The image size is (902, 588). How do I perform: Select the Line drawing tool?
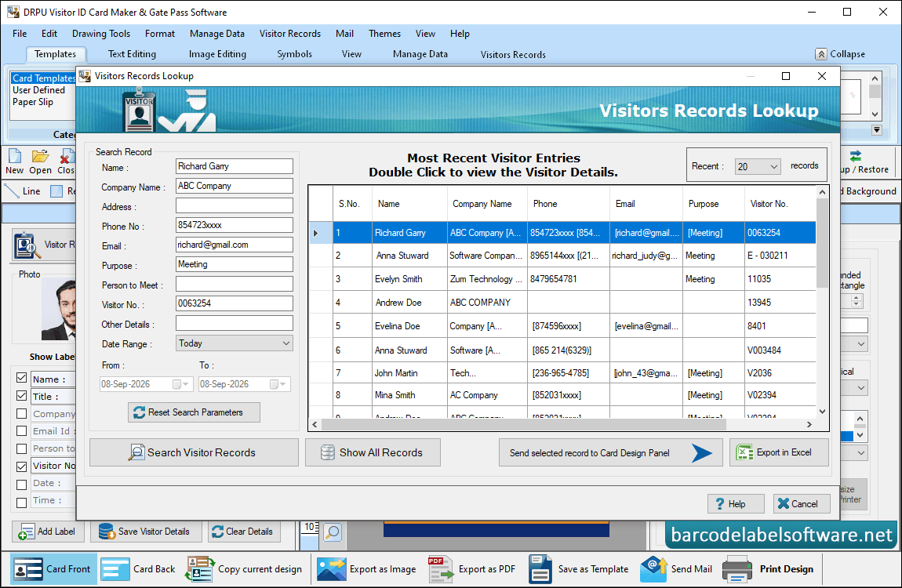click(23, 191)
